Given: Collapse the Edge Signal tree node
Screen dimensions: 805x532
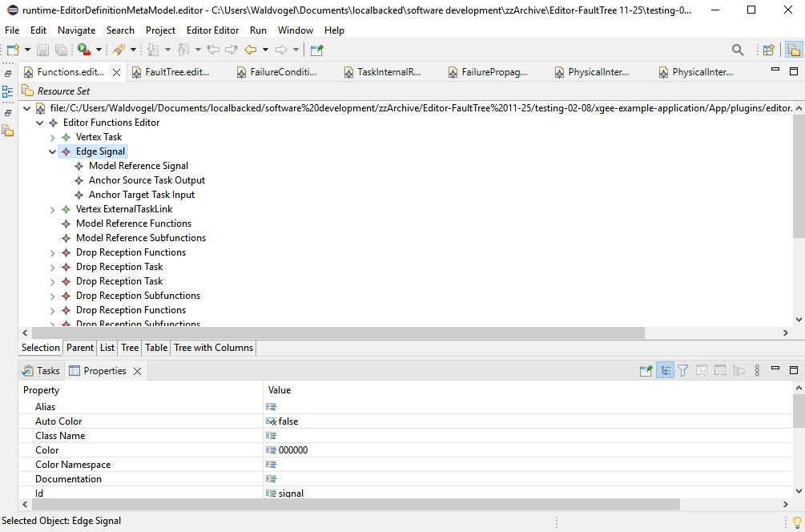Looking at the screenshot, I should point(52,151).
